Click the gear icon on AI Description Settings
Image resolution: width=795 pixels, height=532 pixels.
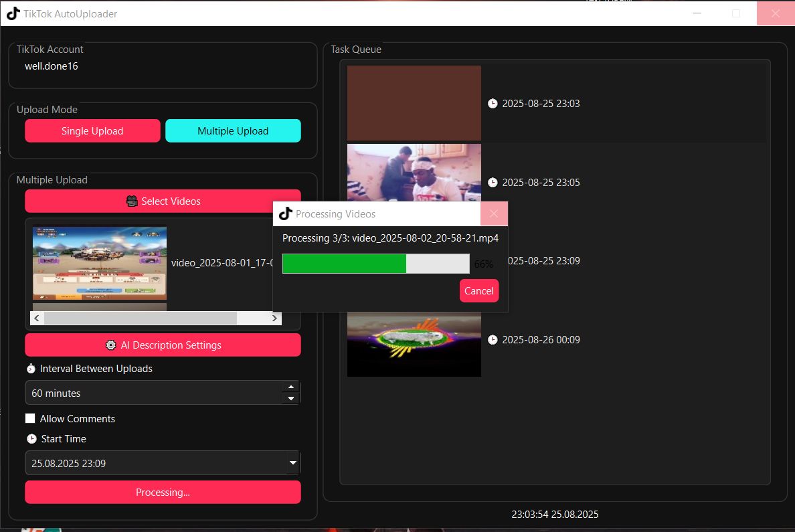point(111,345)
